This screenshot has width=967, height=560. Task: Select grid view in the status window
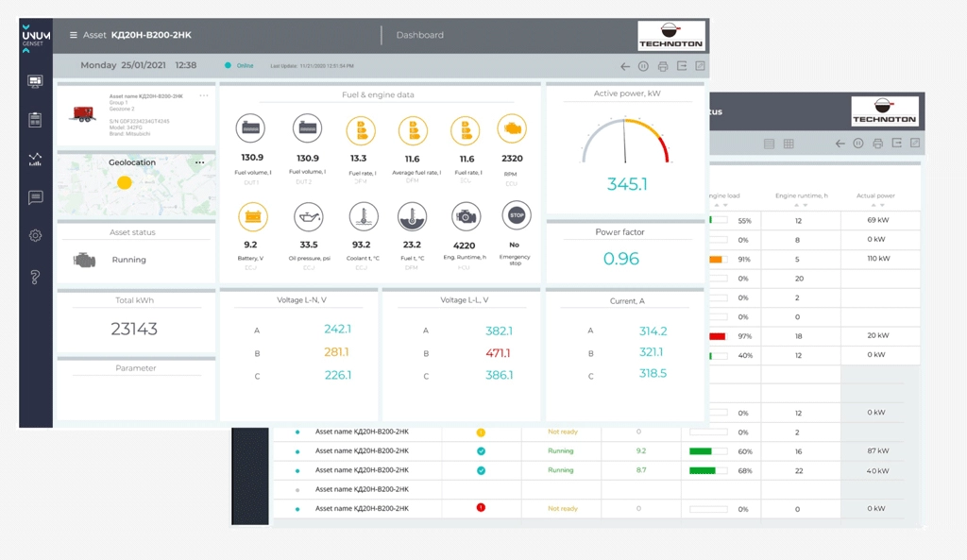tap(789, 144)
